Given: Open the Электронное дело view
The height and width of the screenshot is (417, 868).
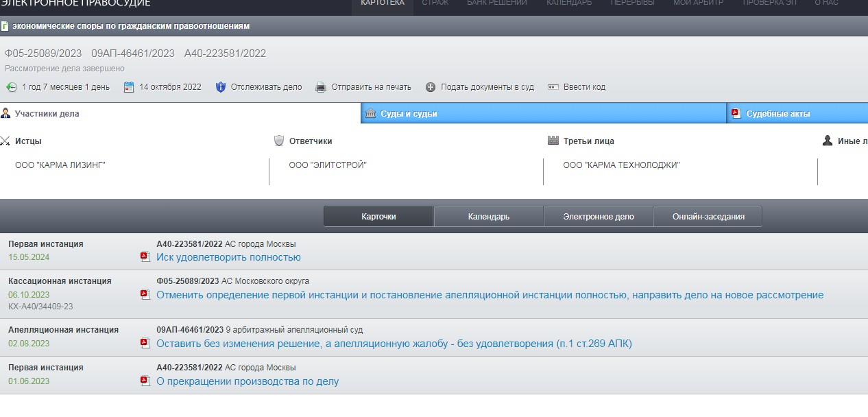Looking at the screenshot, I should tap(598, 217).
